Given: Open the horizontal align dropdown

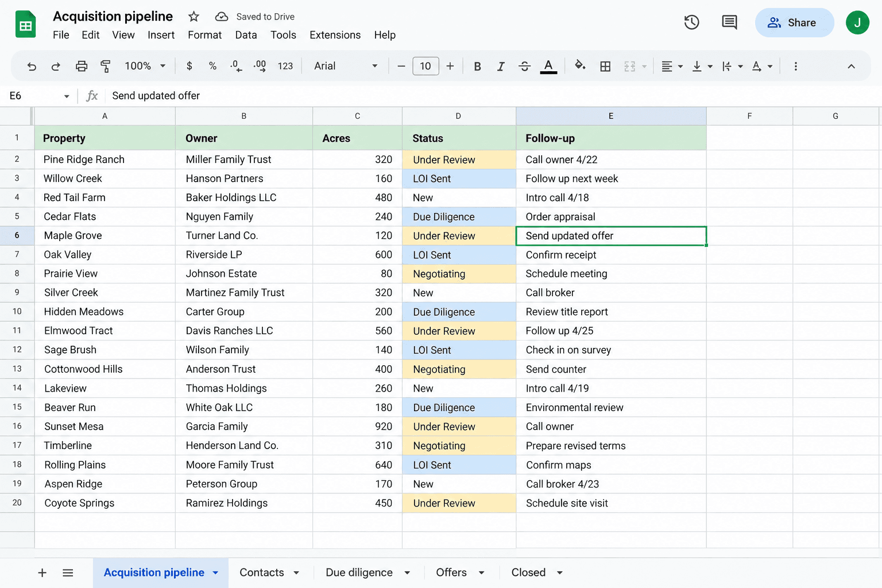Looking at the screenshot, I should 672,66.
